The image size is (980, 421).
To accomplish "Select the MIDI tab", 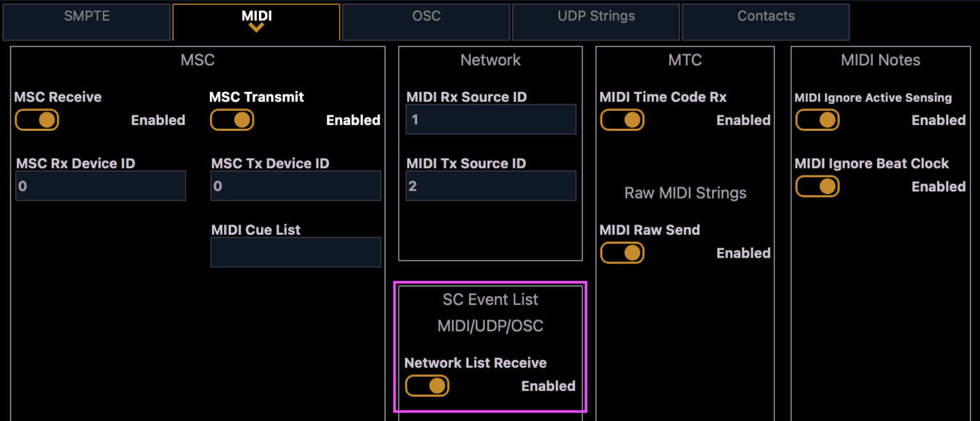I will (256, 15).
